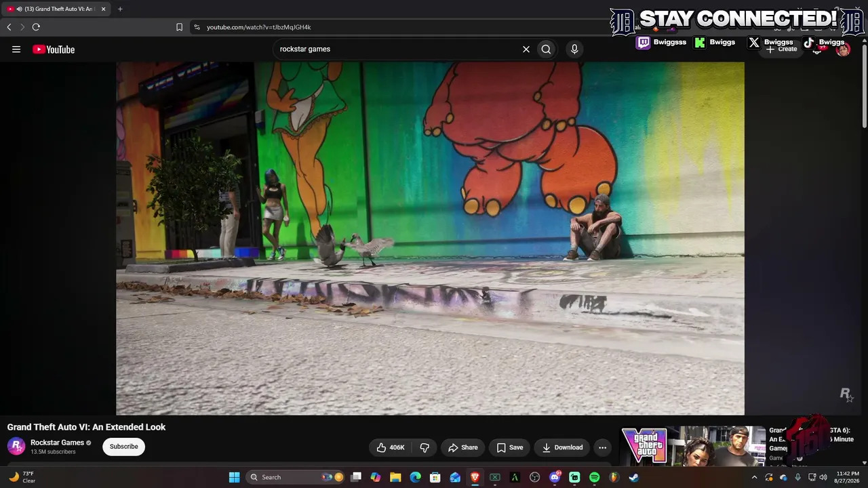Click the video title 'Grand Theft Auto VI: An Extended Look'
Image resolution: width=868 pixels, height=488 pixels.
[x=86, y=427]
